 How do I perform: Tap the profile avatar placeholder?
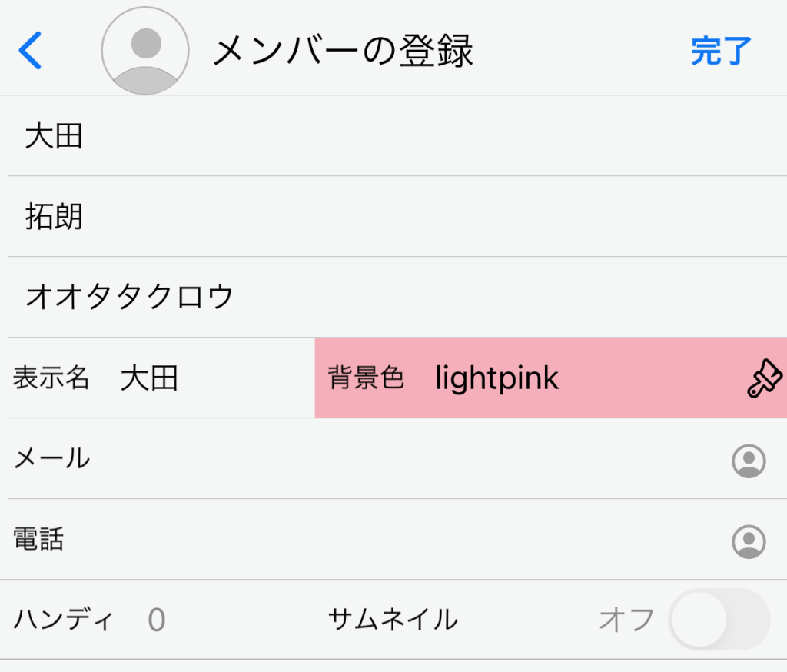[x=145, y=51]
